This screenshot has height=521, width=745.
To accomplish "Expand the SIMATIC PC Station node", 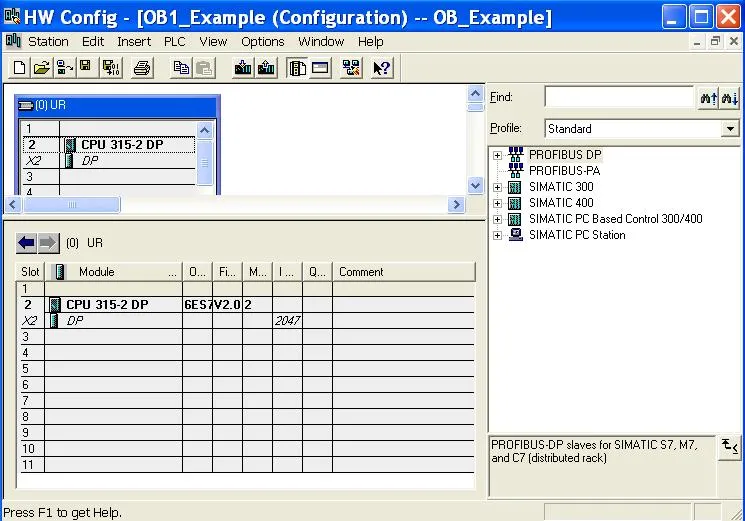I will [x=497, y=236].
